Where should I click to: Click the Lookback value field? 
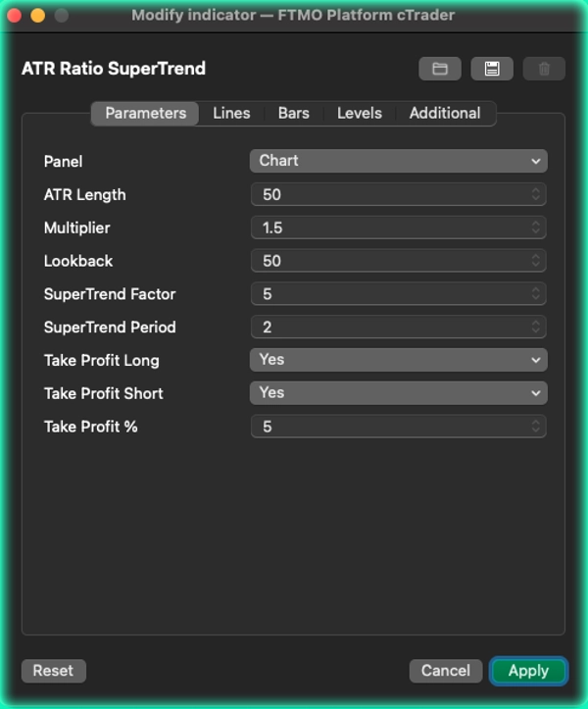point(398,261)
